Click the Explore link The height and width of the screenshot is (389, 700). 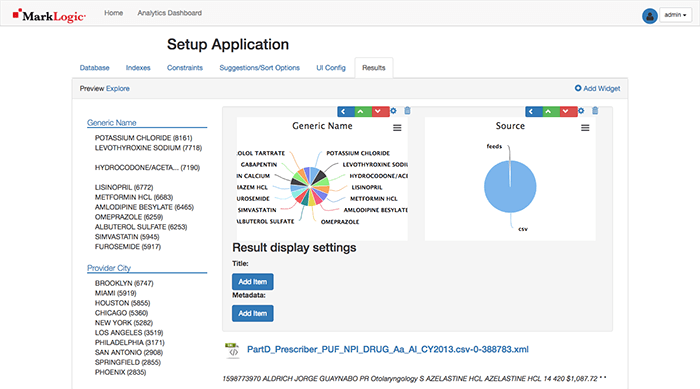pos(118,88)
